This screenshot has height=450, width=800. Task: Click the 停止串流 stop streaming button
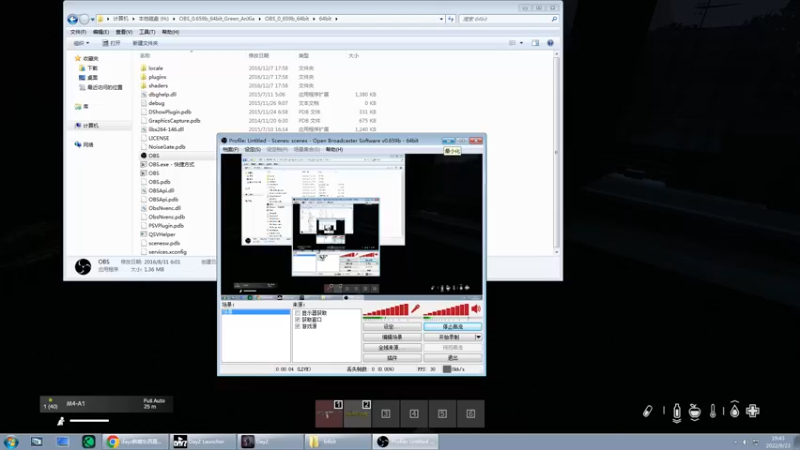click(453, 327)
